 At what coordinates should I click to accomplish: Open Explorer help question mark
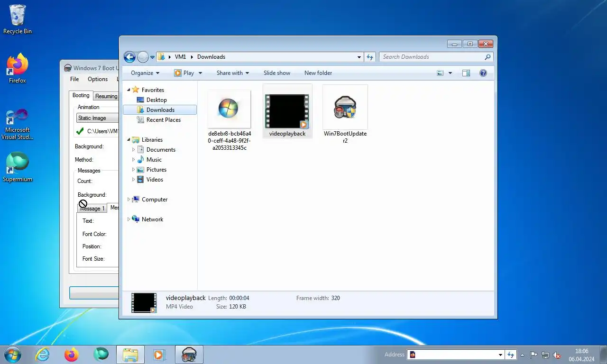coord(483,73)
